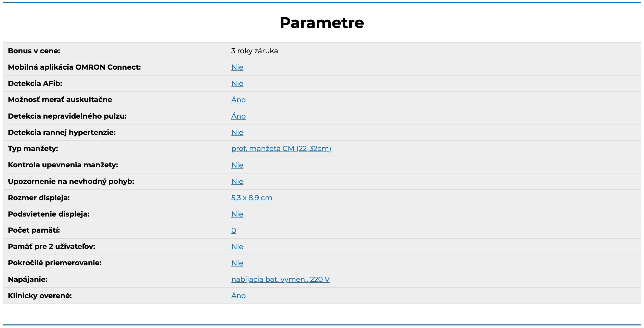
Task: Click Áno next to Detekcia nepravidelného pulzu
Action: pos(238,116)
